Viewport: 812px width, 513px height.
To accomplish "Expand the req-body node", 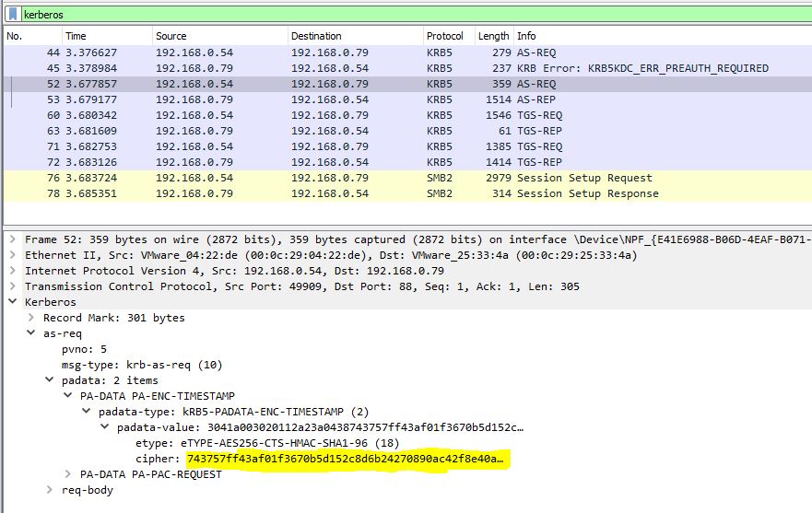I will click(x=50, y=490).
